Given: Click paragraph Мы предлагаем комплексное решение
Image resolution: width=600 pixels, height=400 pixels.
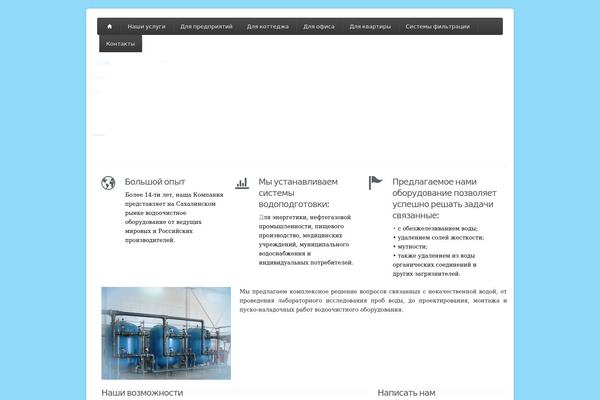Looking at the screenshot, I should [373, 300].
